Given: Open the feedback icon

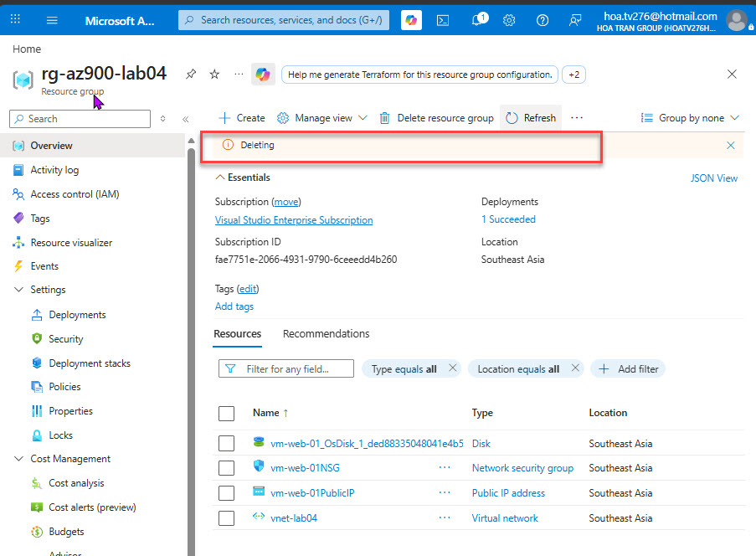Looking at the screenshot, I should [574, 20].
